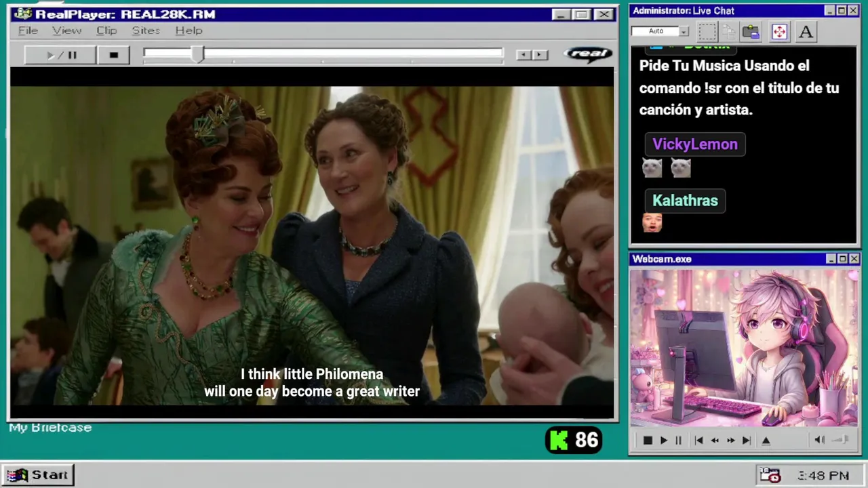
Task: Open the Clip menu in RealPlayer
Action: [106, 30]
